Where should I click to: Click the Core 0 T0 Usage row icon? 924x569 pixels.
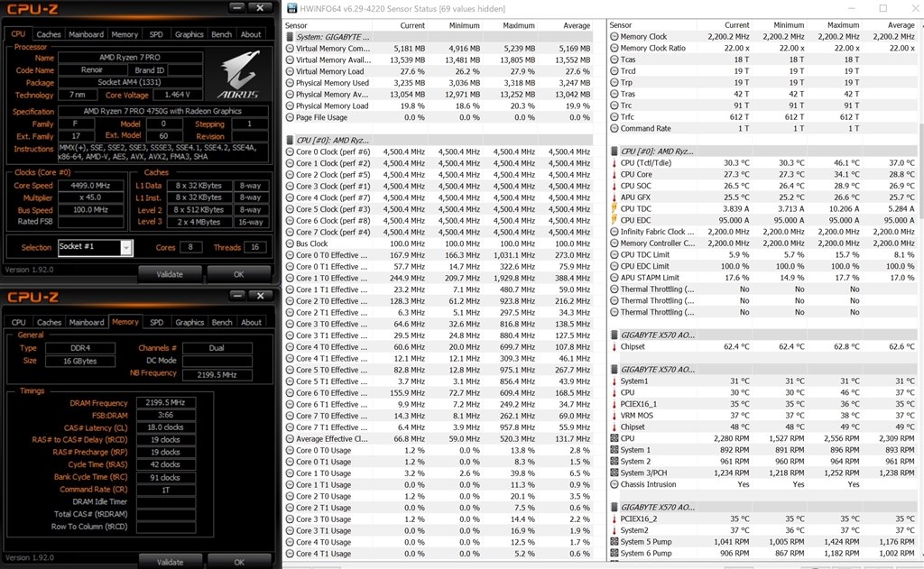pos(290,451)
